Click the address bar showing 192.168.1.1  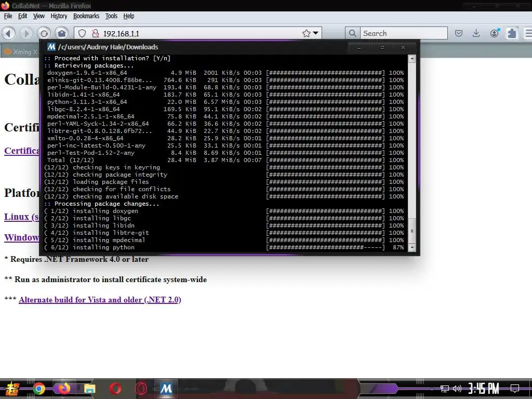click(x=197, y=33)
